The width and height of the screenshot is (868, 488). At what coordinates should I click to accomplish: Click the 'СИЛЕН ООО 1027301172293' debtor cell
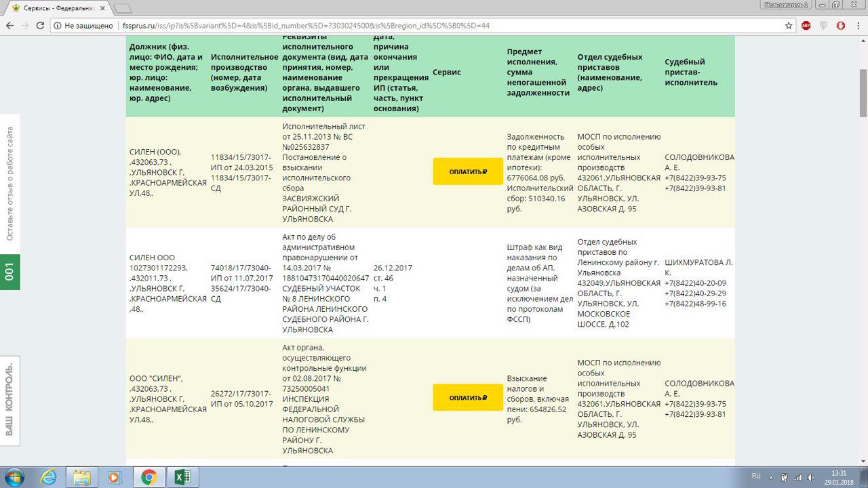click(x=168, y=283)
